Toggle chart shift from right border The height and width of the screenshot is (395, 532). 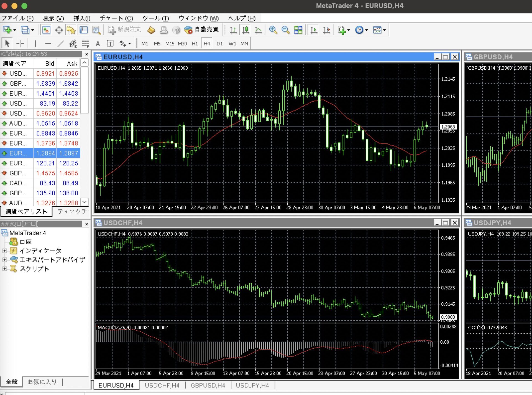click(x=326, y=30)
